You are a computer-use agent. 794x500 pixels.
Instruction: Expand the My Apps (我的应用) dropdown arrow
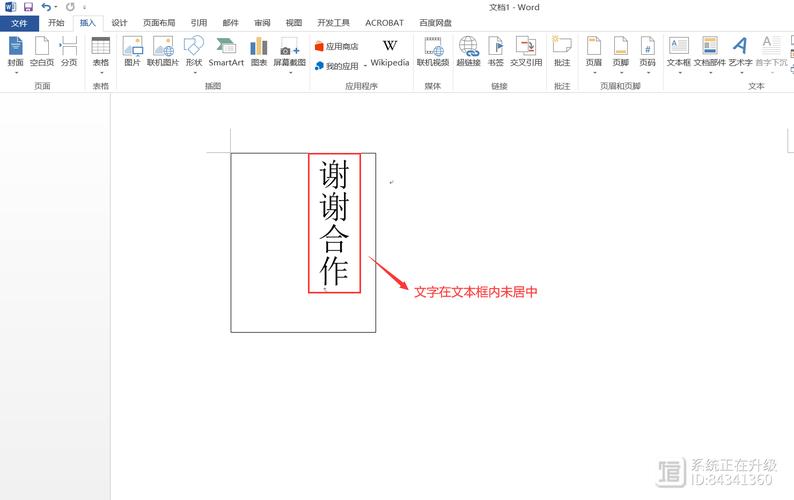click(x=365, y=66)
